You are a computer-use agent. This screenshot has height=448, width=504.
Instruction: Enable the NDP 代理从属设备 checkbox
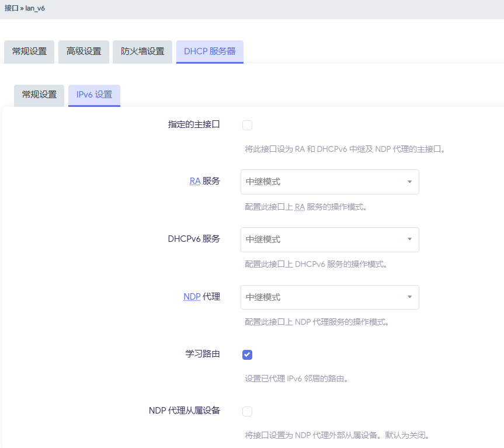pos(247,411)
